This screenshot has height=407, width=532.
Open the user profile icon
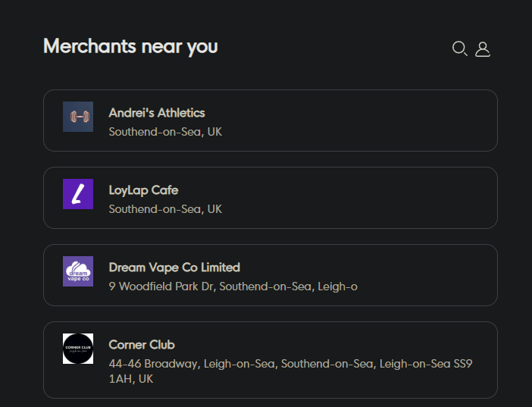[483, 49]
